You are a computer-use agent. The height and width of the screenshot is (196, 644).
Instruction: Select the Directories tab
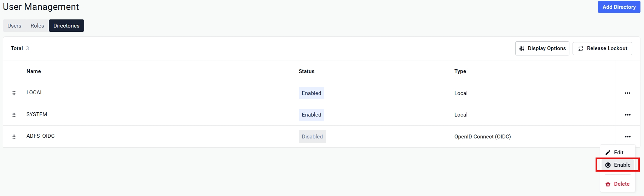[x=66, y=26]
